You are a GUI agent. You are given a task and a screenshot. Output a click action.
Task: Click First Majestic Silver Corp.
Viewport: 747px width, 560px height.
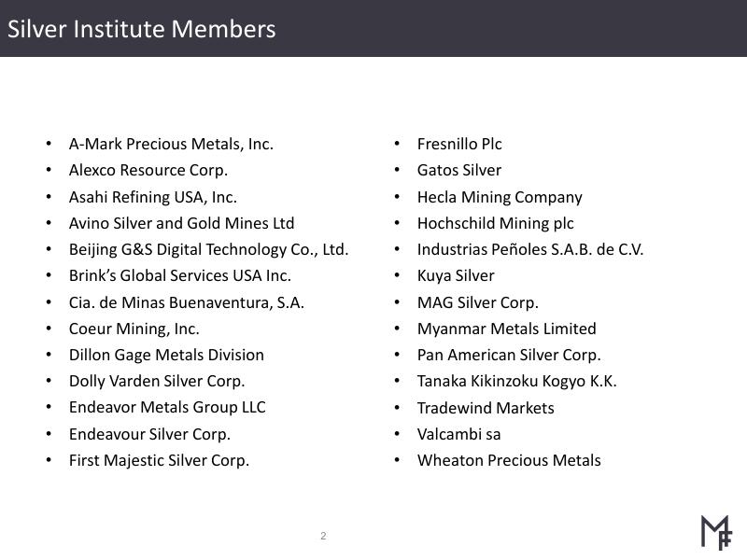pyautogui.click(x=159, y=460)
